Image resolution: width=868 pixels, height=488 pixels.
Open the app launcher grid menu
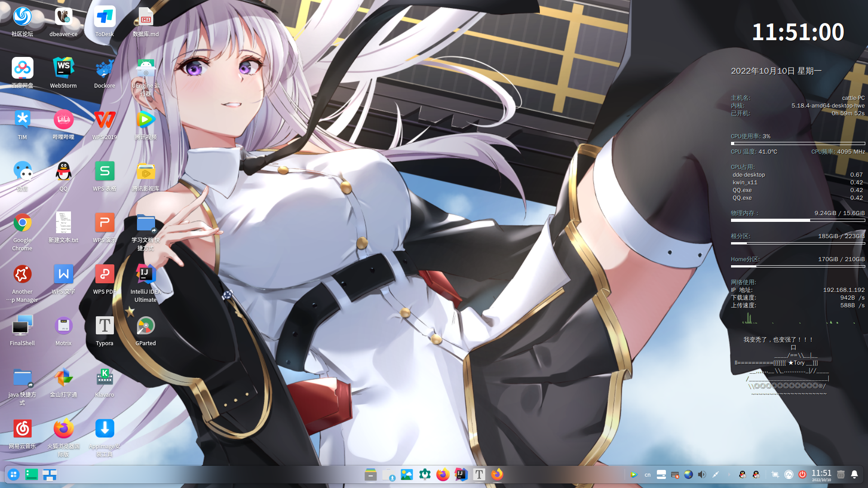pyautogui.click(x=14, y=474)
